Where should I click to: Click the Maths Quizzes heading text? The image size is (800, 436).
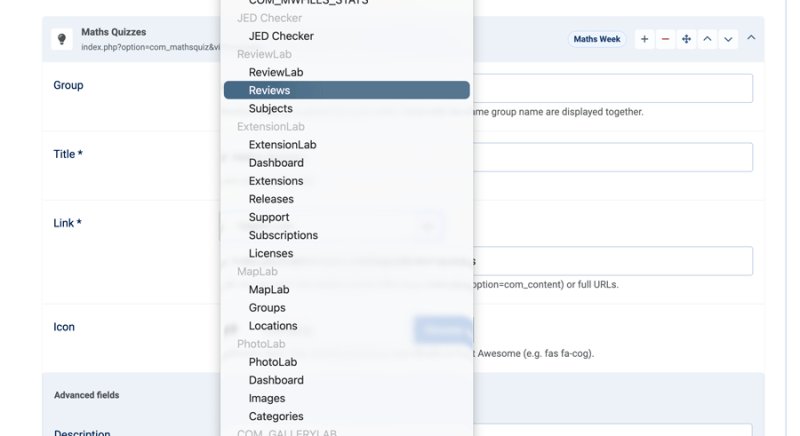(x=114, y=32)
